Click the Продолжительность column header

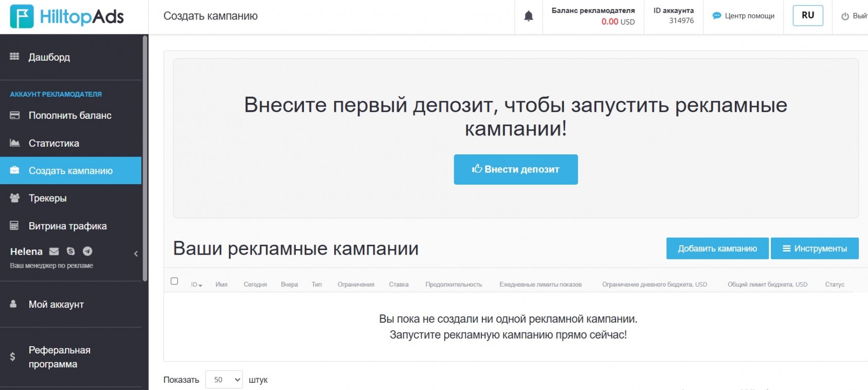[x=454, y=285]
